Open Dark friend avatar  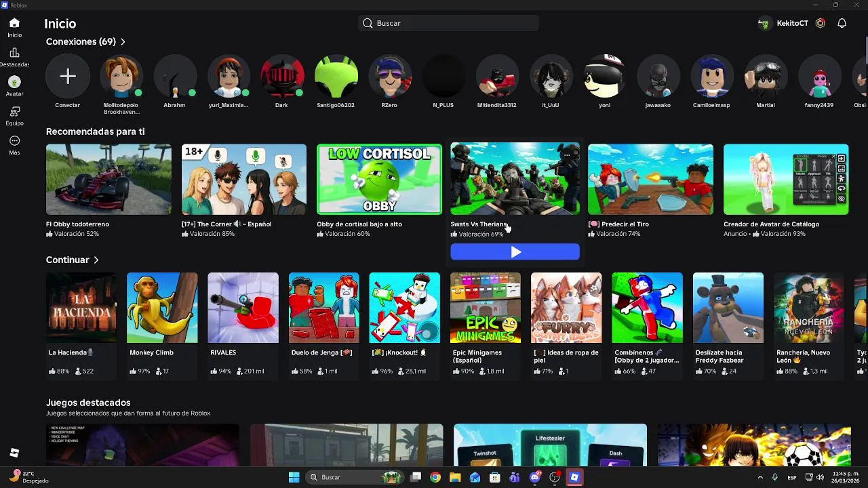(x=282, y=76)
